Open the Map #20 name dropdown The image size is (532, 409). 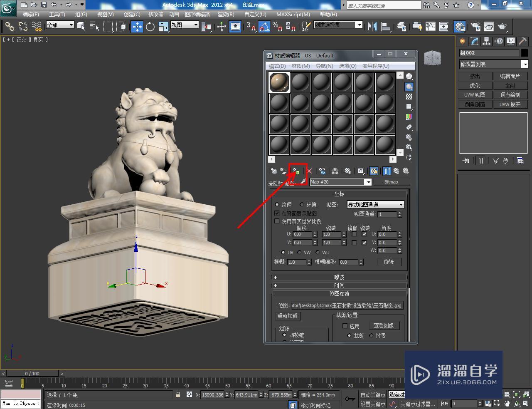click(368, 182)
